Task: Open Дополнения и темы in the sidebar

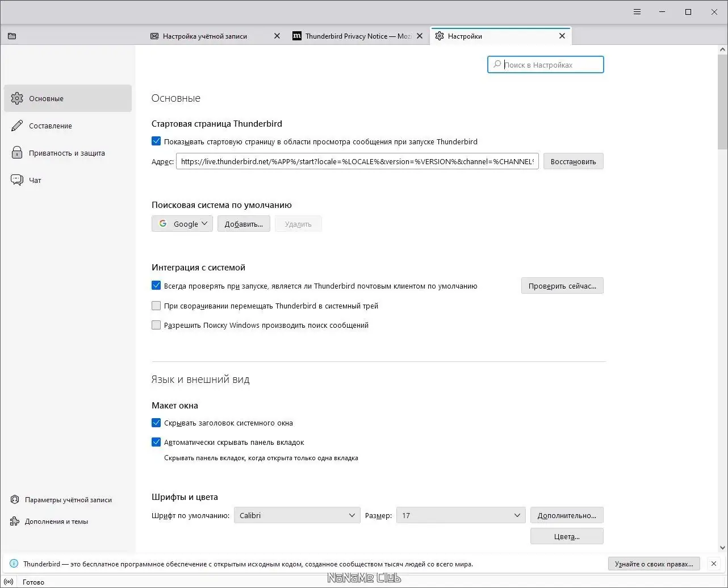Action: (49, 522)
